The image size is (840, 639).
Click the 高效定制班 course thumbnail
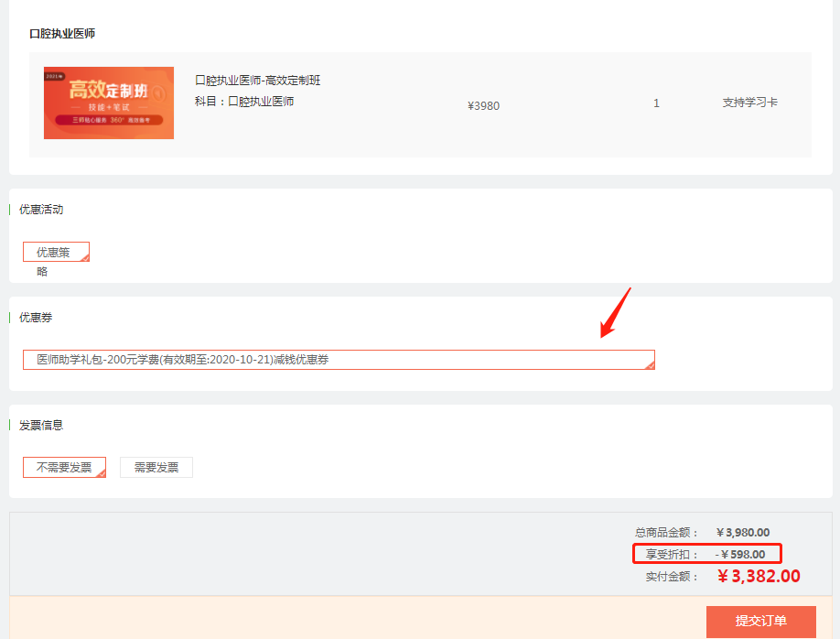[109, 103]
